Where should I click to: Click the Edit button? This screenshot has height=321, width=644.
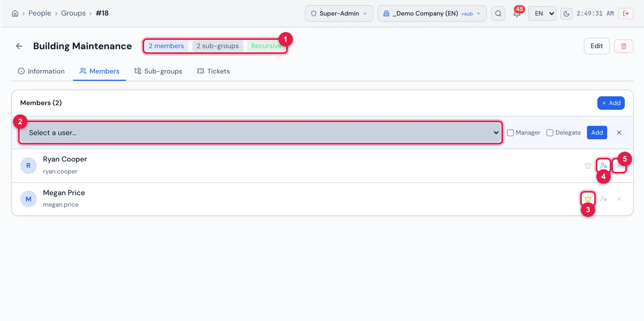[597, 46]
